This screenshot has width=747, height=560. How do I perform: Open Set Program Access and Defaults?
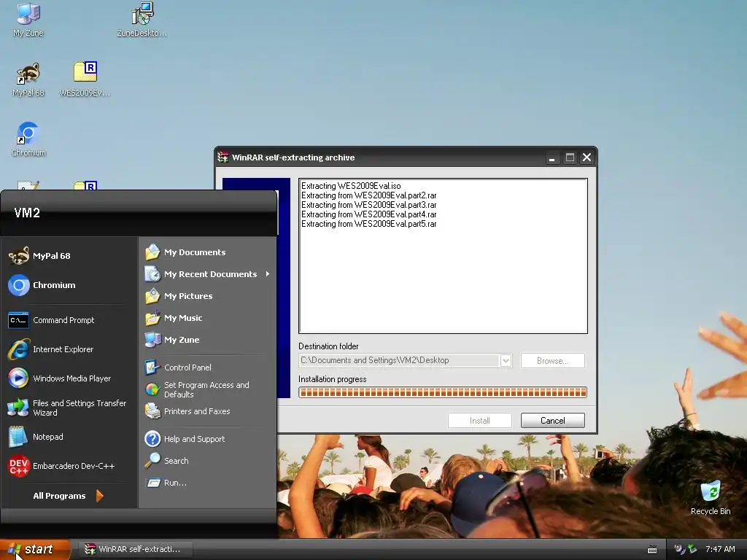tap(207, 389)
